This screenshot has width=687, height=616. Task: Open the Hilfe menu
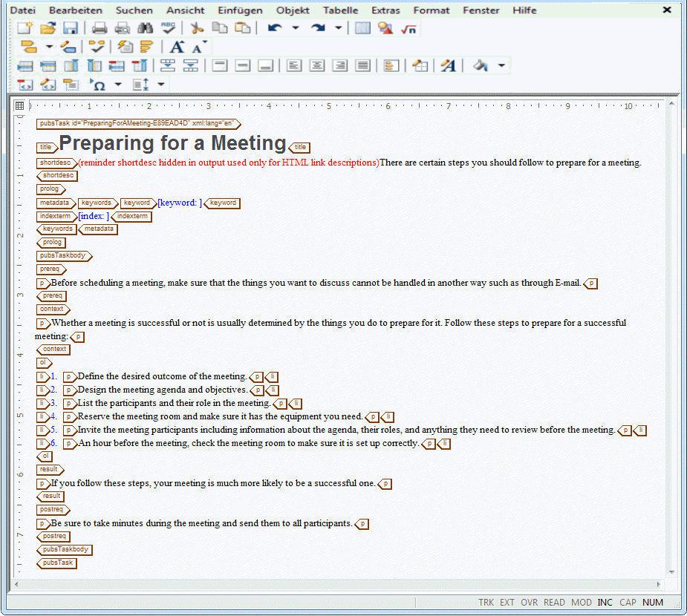coord(524,10)
